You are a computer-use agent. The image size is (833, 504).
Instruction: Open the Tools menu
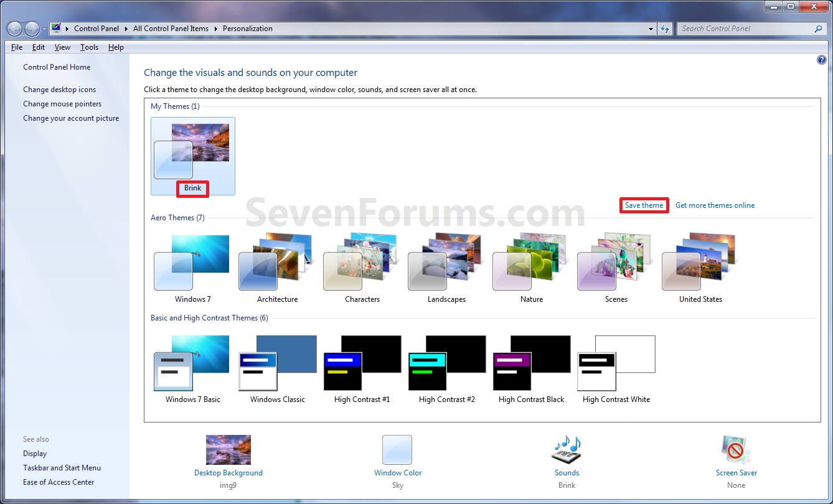[89, 47]
